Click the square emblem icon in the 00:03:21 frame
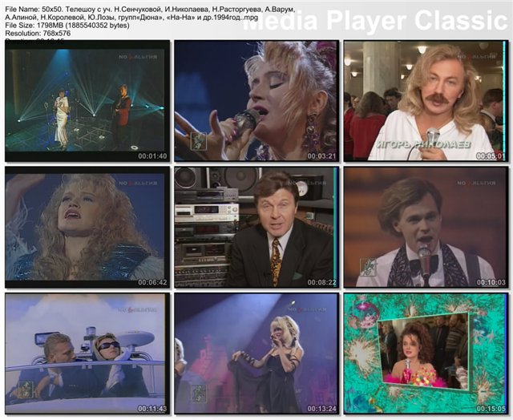Screen dimensions: 513x420 (198, 141)
